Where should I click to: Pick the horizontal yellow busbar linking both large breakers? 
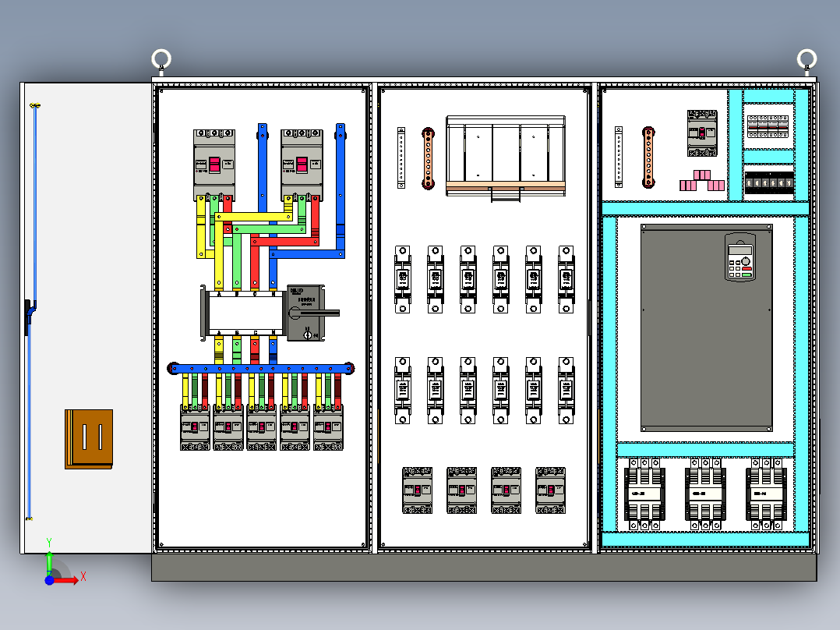[x=253, y=217]
